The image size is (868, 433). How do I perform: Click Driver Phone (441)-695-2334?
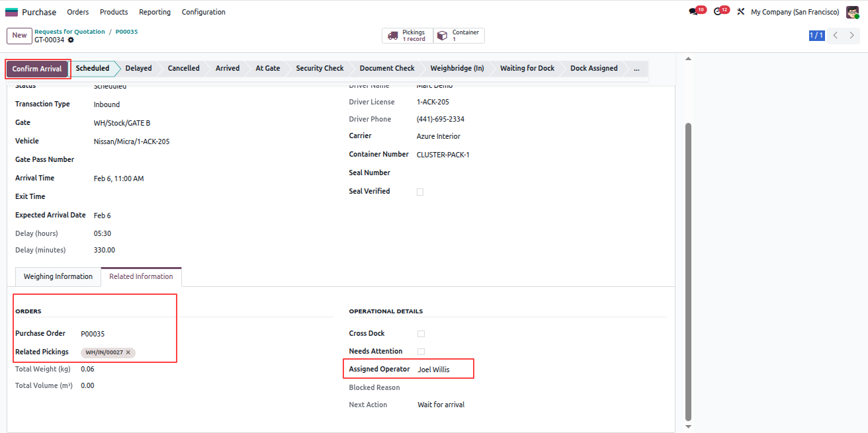pos(441,119)
